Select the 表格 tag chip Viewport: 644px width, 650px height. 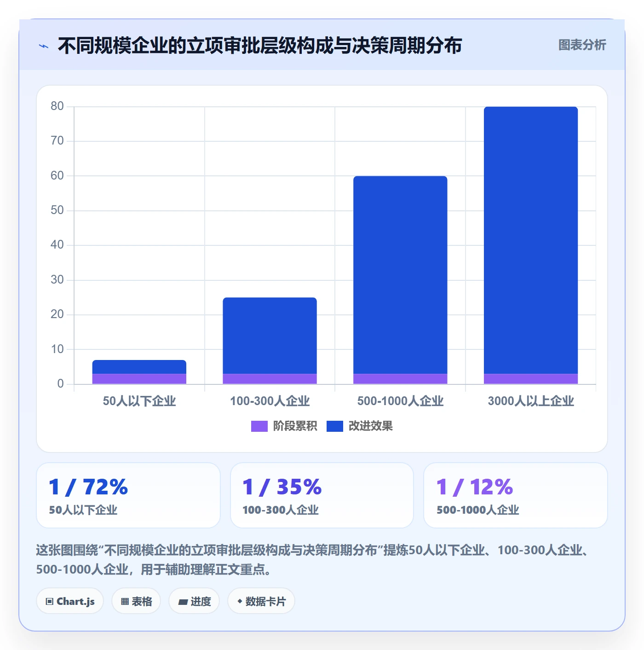136,601
